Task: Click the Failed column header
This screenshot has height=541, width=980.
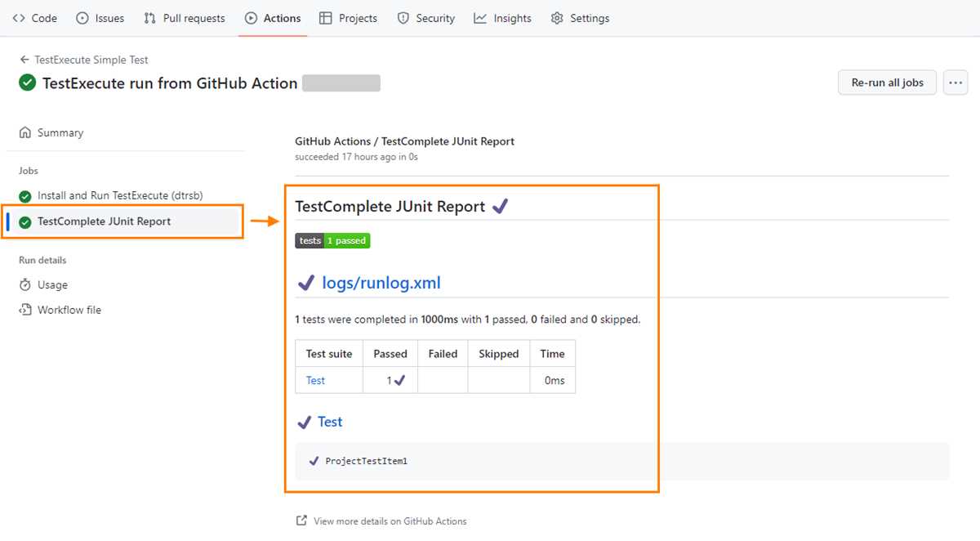Action: pyautogui.click(x=443, y=354)
